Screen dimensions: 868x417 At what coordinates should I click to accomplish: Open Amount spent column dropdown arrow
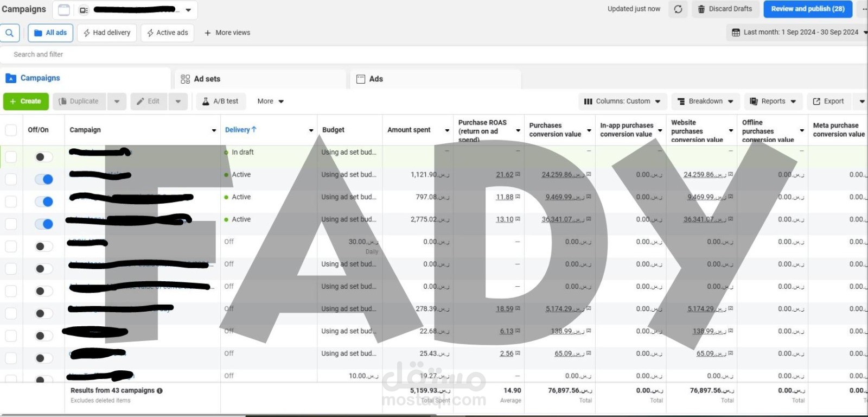[x=447, y=130]
